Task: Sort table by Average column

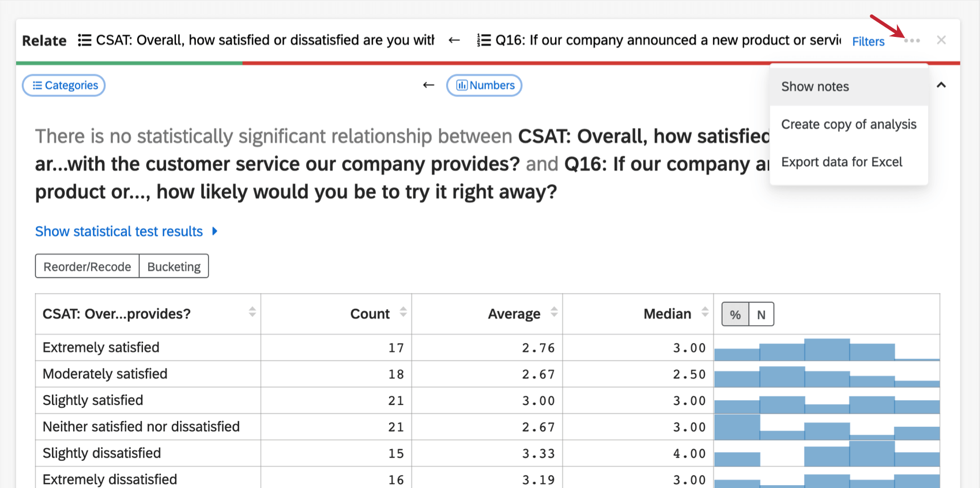Action: click(x=554, y=312)
